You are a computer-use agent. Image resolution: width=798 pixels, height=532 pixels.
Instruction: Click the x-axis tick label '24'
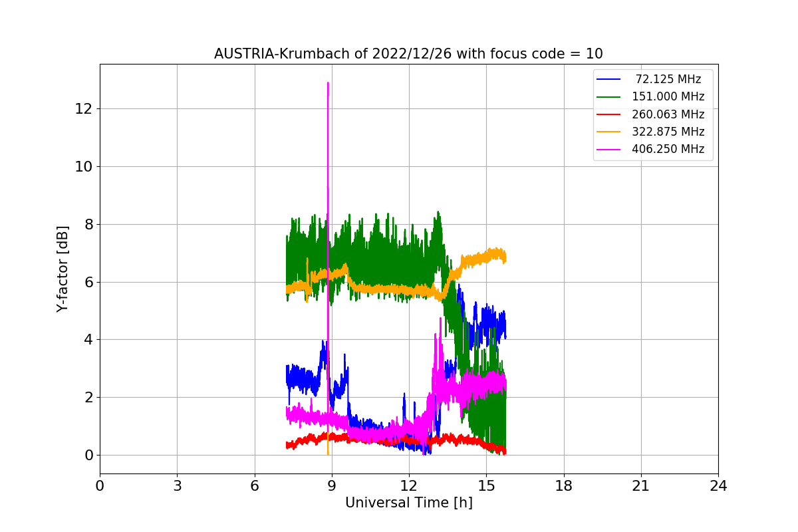coord(718,486)
